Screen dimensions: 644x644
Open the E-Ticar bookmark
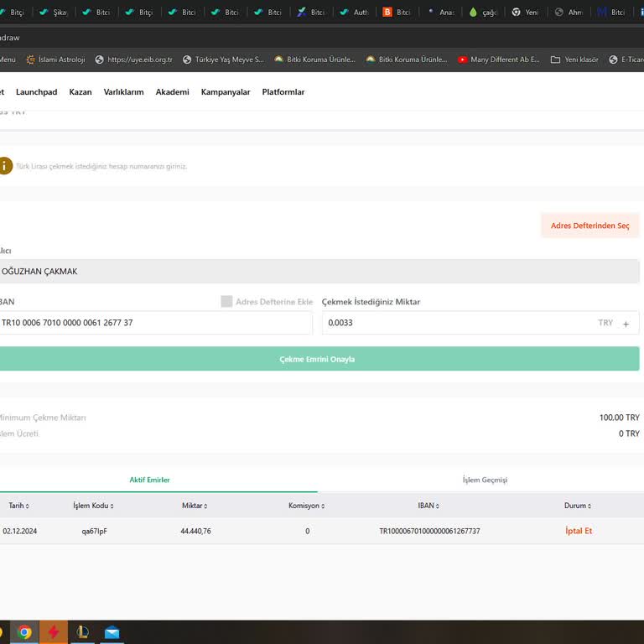point(626,60)
